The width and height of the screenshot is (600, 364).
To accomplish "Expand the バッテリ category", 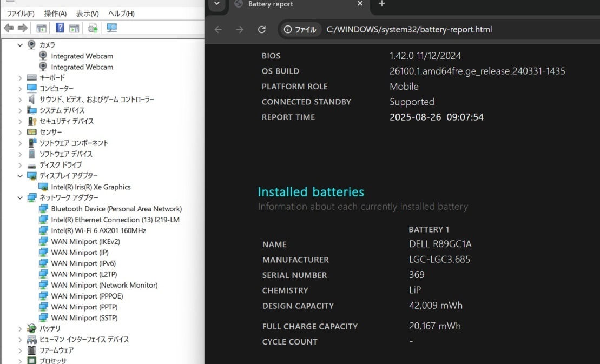I will (x=20, y=329).
